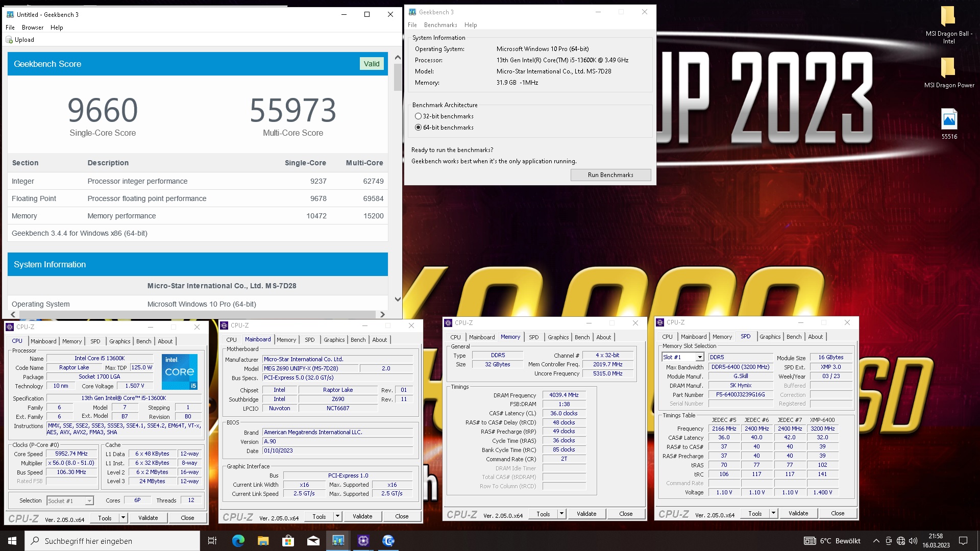Screen dimensions: 980x551
Task: Click Validate in CPU-Z CPU window
Action: point(148,518)
